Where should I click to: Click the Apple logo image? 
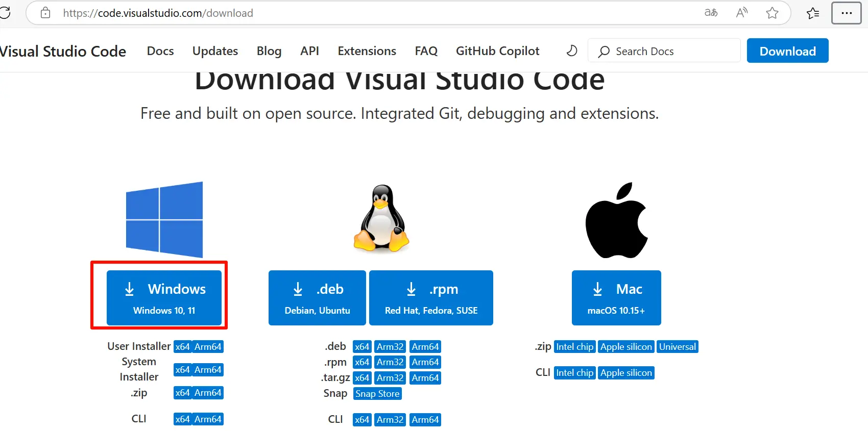click(x=616, y=220)
